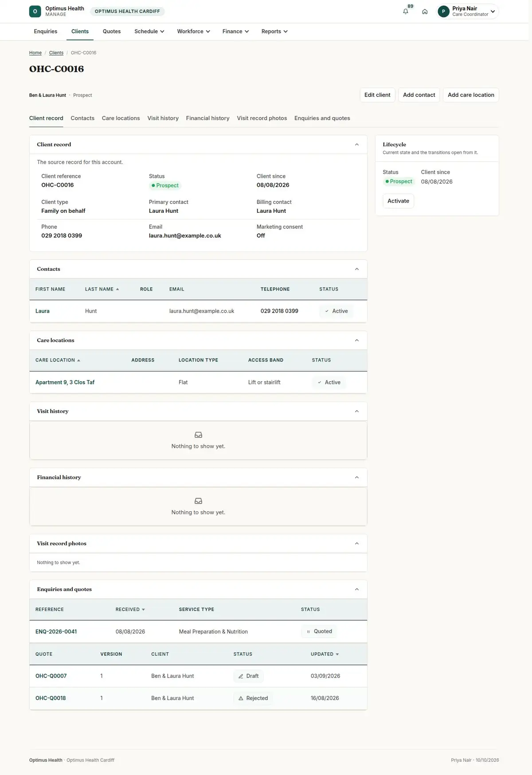Screen dimensions: 532x775
Task: Open the notifications bell
Action: coord(406,12)
